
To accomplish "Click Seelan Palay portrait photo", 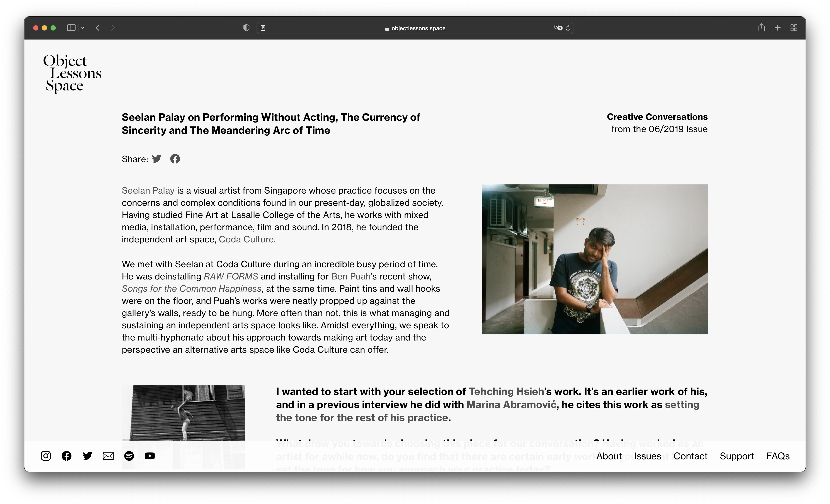I will tap(595, 259).
